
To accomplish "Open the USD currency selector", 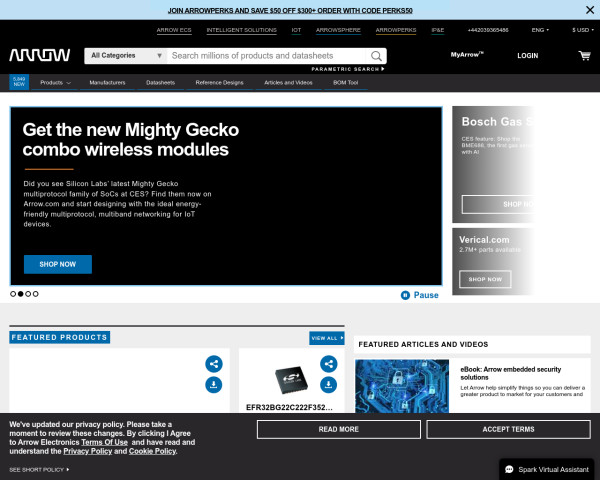I will click(x=581, y=30).
